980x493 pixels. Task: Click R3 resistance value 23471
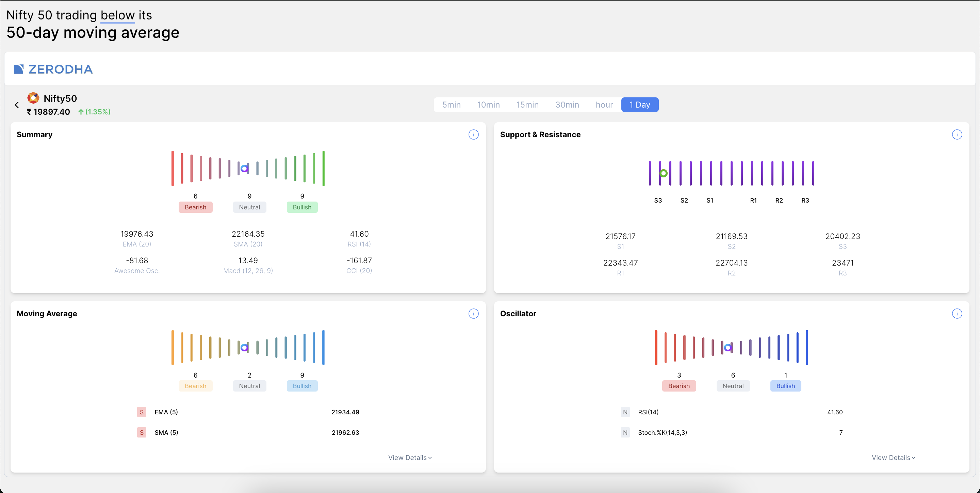tap(843, 263)
